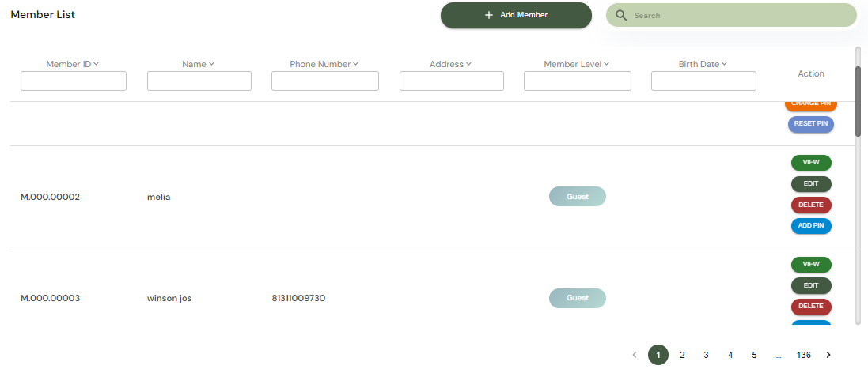Edit member winson jos
The image size is (868, 373).
(x=811, y=285)
